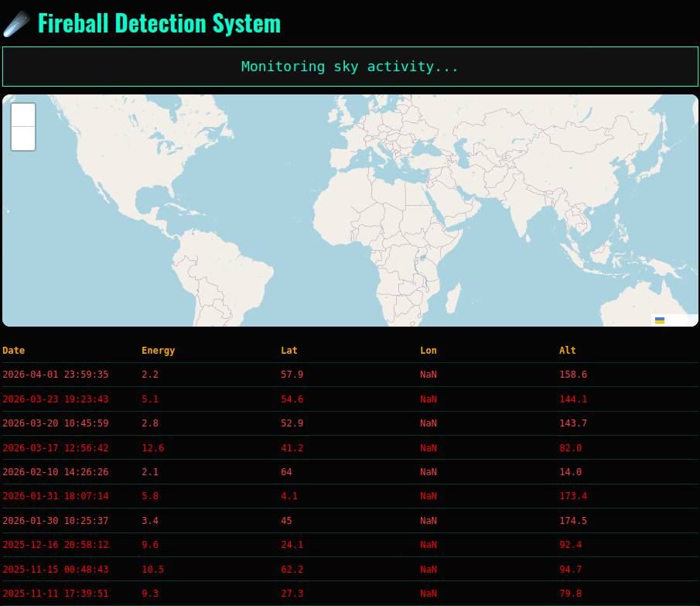Click energy value 12.6 in the table
The height and width of the screenshot is (606, 700).
152,448
